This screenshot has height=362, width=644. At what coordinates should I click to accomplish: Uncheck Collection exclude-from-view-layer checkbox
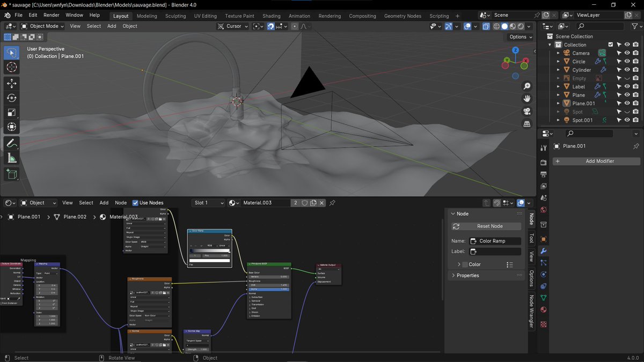(610, 45)
